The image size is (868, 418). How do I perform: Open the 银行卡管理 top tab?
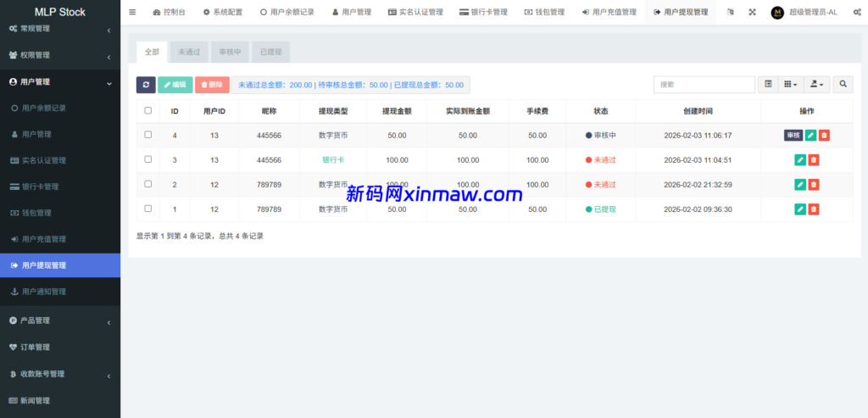(483, 12)
